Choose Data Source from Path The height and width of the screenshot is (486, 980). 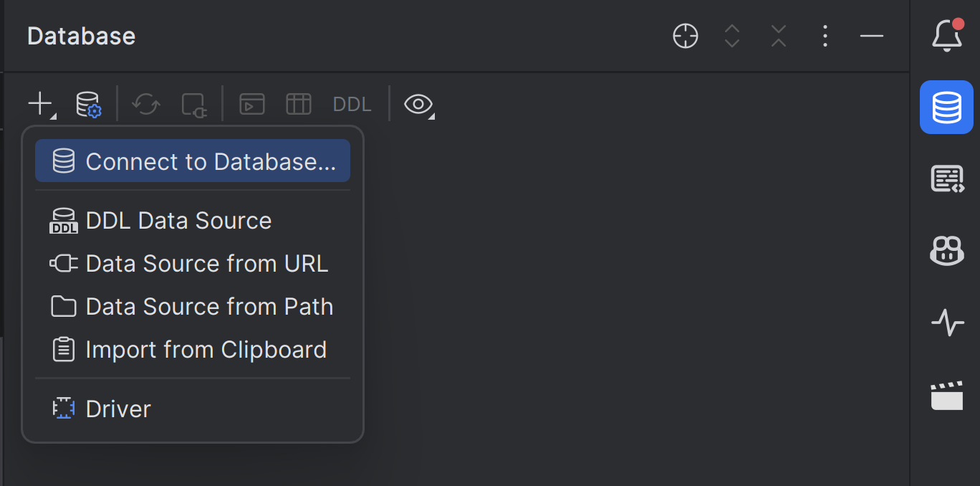209,307
